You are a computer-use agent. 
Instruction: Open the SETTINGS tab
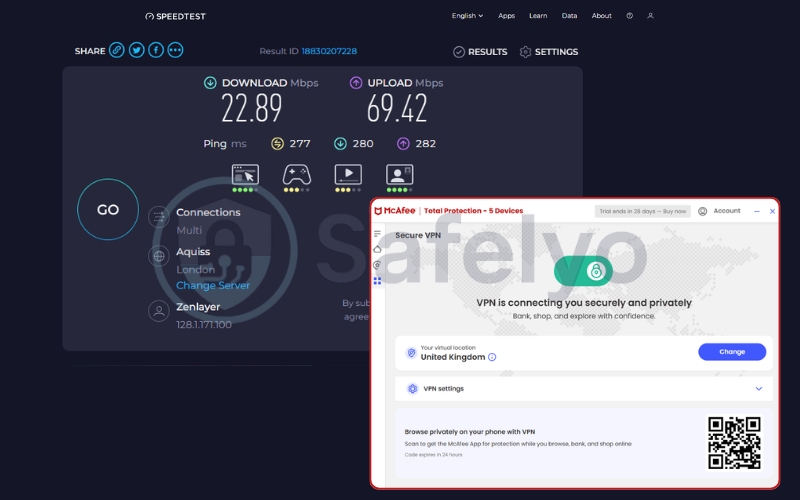tap(548, 52)
